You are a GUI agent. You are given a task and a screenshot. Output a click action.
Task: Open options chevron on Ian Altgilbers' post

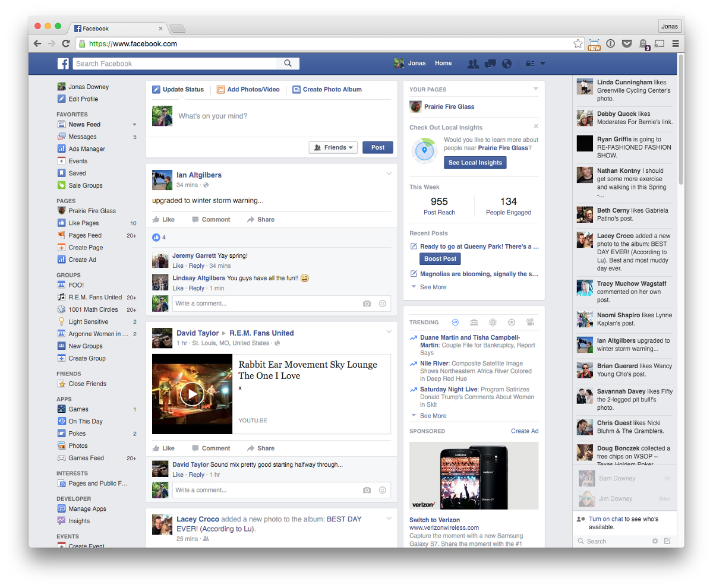(389, 173)
